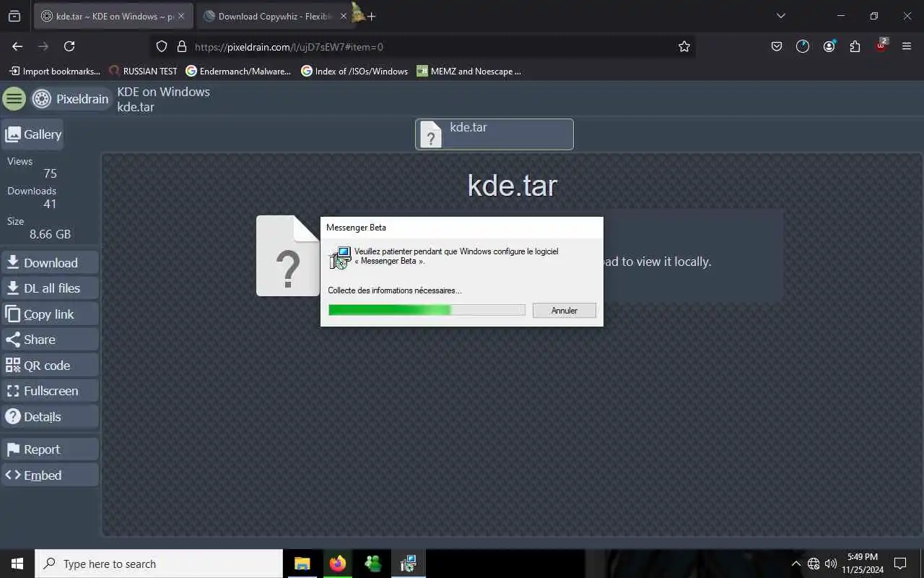Open Windows Start menu

pos(17,564)
